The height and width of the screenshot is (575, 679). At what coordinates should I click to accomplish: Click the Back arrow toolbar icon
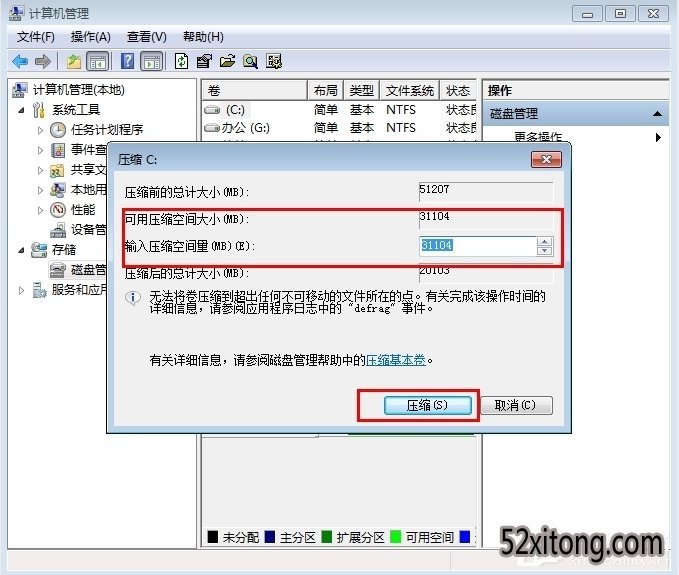[20, 61]
